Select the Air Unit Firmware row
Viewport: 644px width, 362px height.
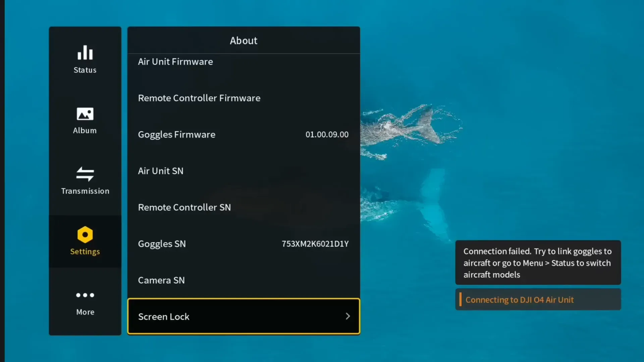(x=244, y=62)
